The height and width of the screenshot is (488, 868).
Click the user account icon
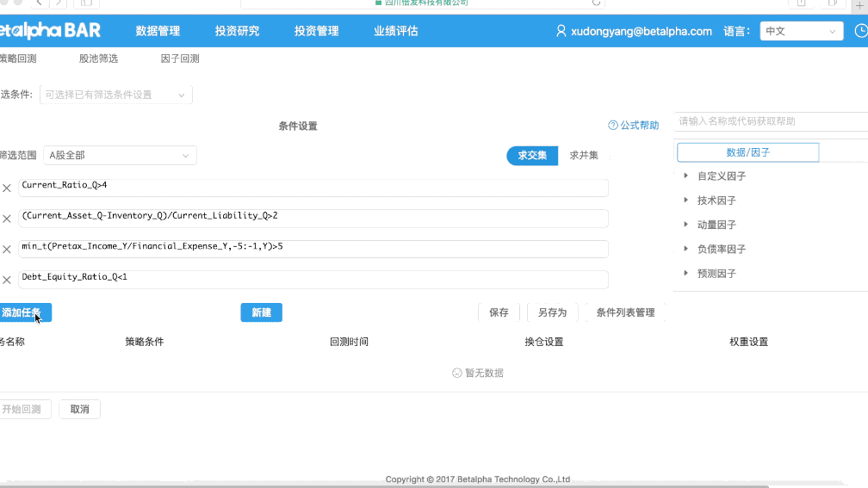[x=561, y=31]
